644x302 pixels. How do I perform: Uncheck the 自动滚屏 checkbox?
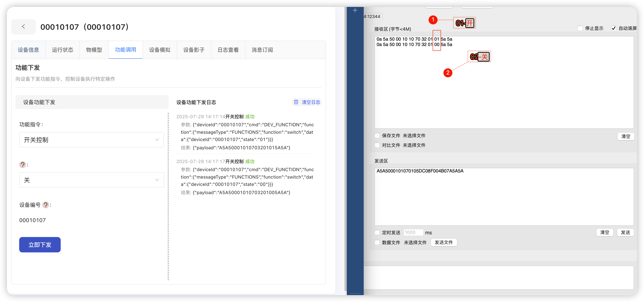(x=613, y=28)
